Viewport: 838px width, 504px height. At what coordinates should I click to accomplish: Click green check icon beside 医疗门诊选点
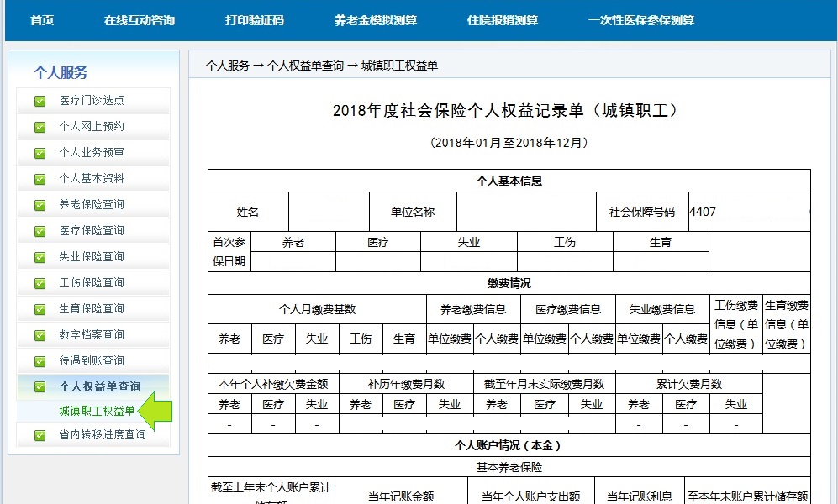[x=40, y=101]
